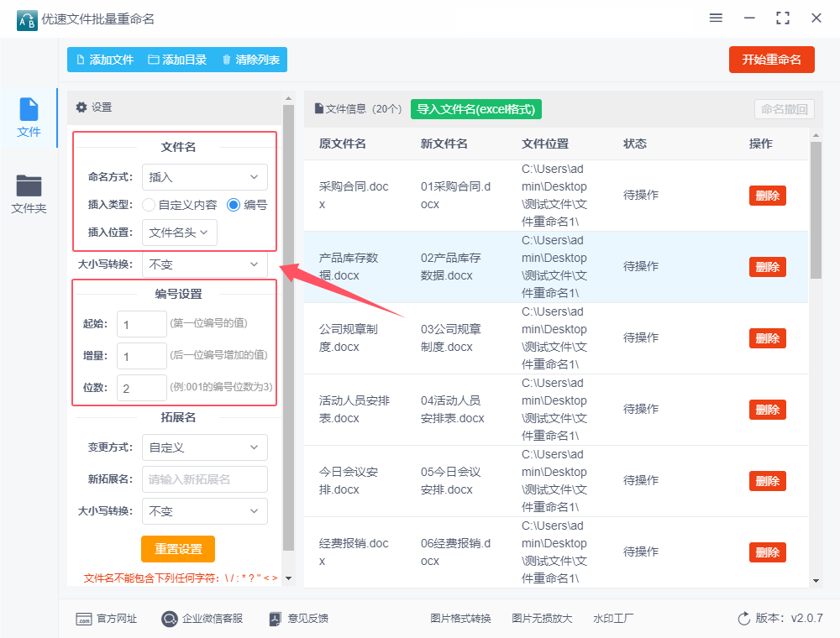840x638 pixels.
Task: Select the 编号 radio button
Action: click(233, 205)
